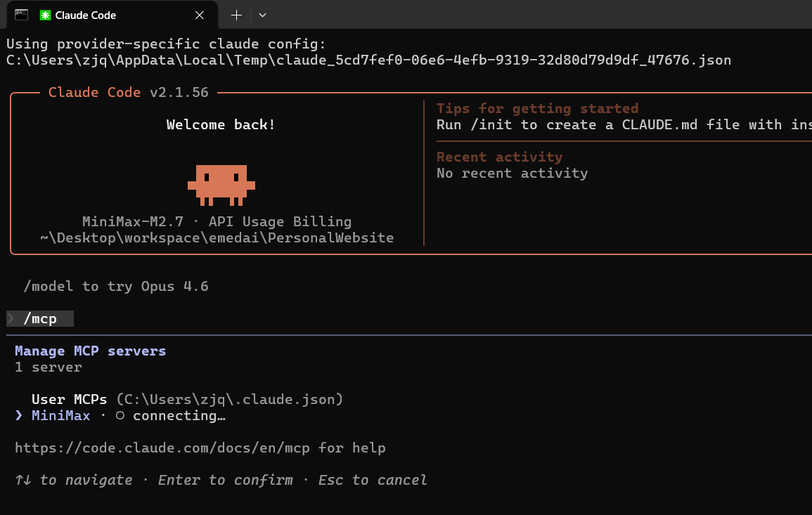Click the connecting status circle indicator
Image resolution: width=812 pixels, height=515 pixels.
pyautogui.click(x=120, y=416)
